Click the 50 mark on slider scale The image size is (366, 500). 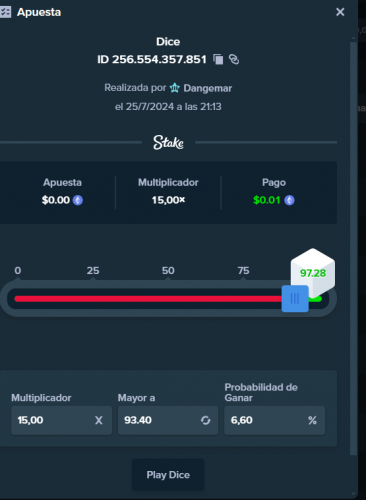tap(168, 270)
